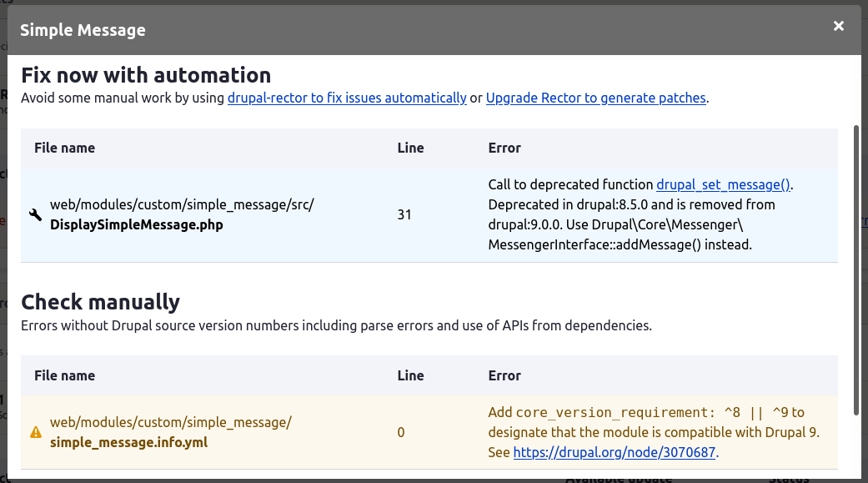Click the DisplaySimpleMessage.php file name
This screenshot has width=868, height=483.
click(136, 224)
